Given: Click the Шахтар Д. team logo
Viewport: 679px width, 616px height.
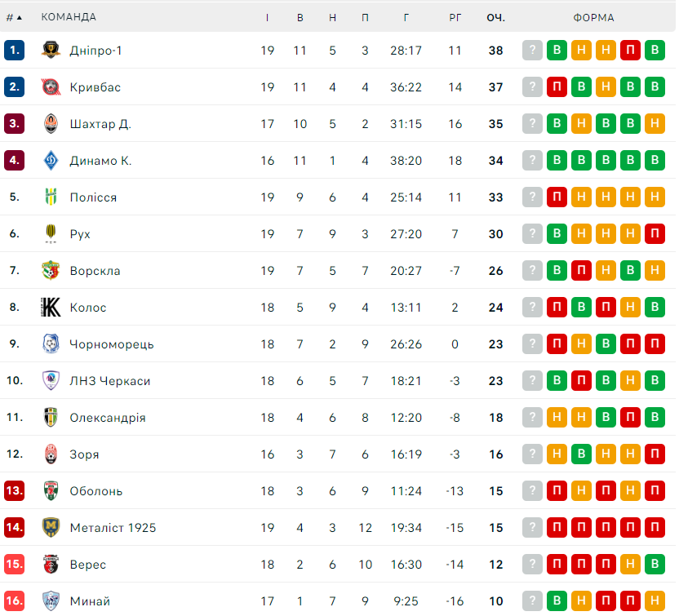Looking at the screenshot, I should (x=51, y=124).
